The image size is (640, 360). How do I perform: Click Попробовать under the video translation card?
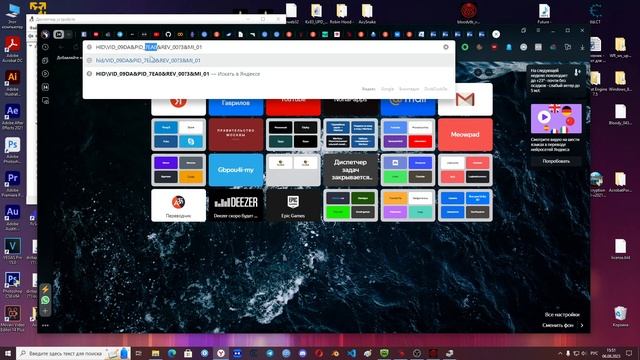[556, 161]
